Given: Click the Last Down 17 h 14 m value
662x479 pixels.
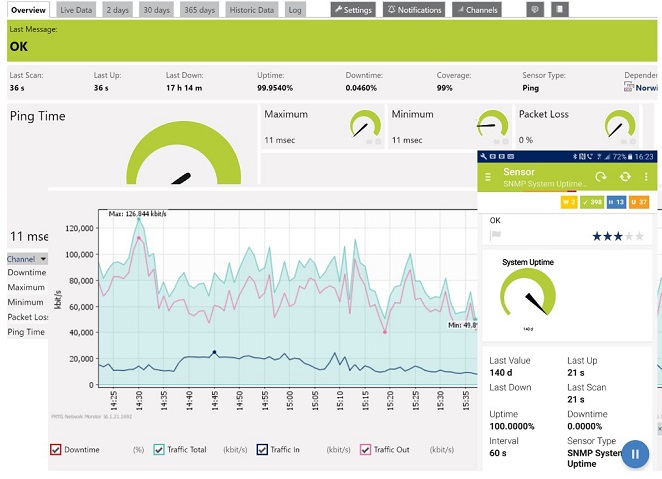Looking at the screenshot, I should (184, 88).
